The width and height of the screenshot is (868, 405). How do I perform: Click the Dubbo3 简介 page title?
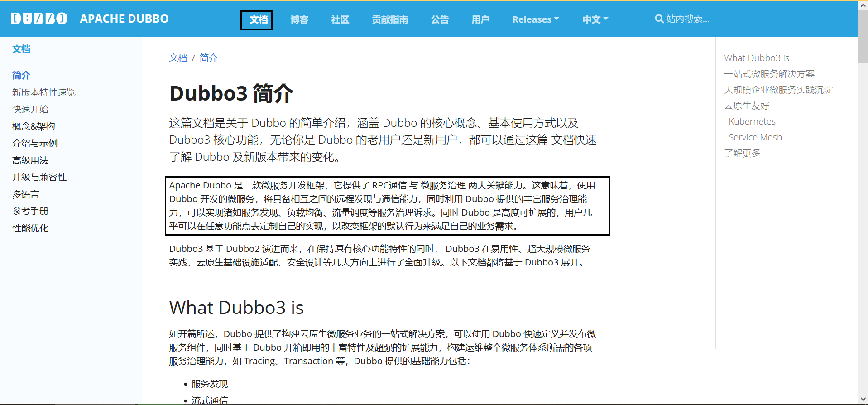click(231, 93)
